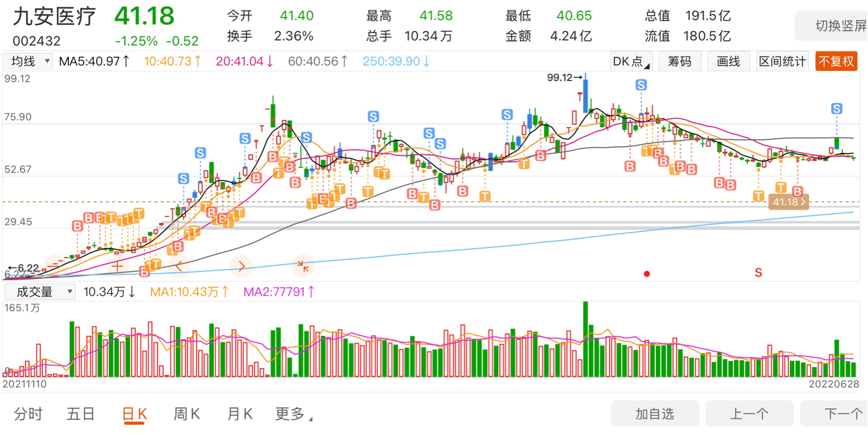Tap the 6.22 low price arrow label
The height and width of the screenshot is (435, 868).
coord(23,268)
